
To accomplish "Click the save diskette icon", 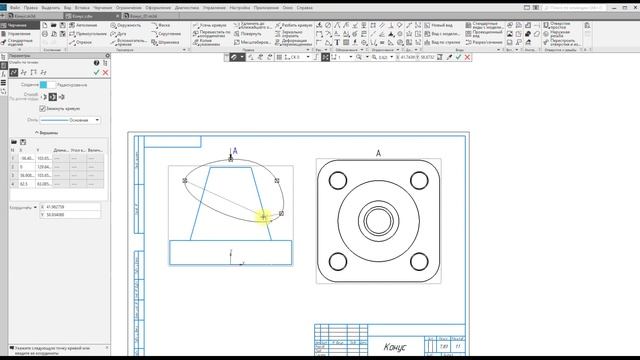I will (x=62, y=25).
